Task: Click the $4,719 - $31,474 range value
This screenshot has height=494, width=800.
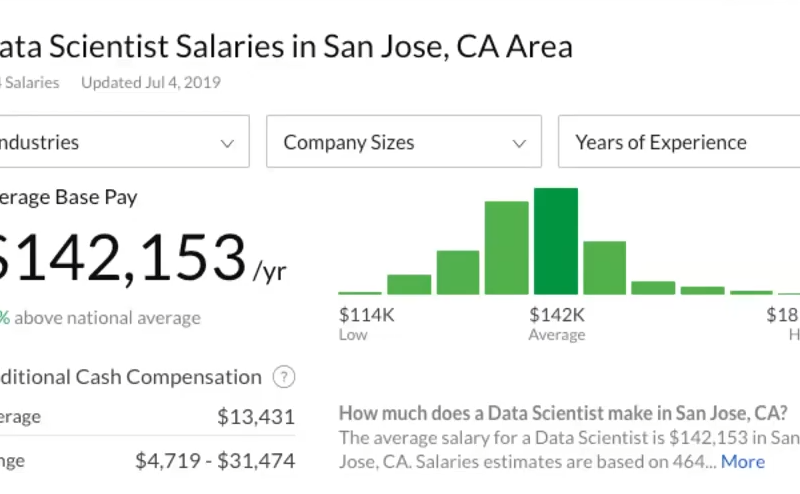Action: (x=215, y=461)
